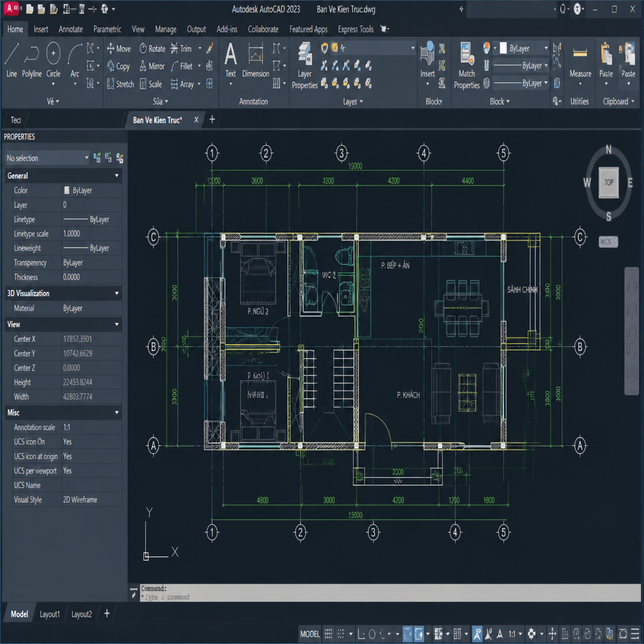This screenshot has width=644, height=644.
Task: Click the Linetype scale 1.0000 value
Action: click(x=92, y=234)
